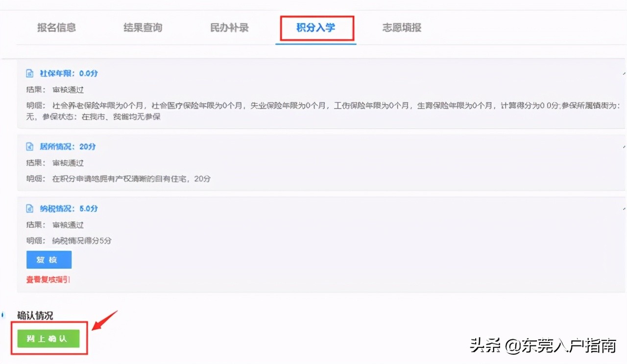The image size is (627, 364).
Task: Select the 积分入学 tab
Action: 316,28
